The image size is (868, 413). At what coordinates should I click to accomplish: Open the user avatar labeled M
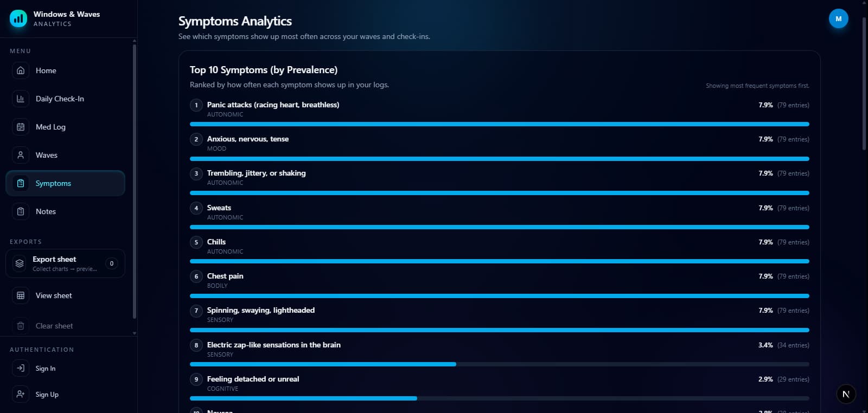[x=838, y=18]
